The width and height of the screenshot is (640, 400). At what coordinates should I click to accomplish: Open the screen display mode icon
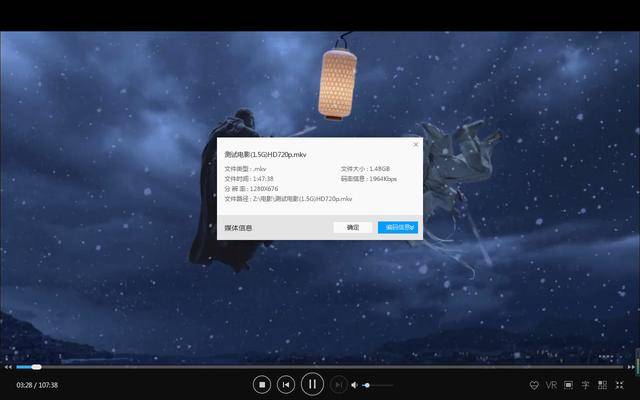568,385
